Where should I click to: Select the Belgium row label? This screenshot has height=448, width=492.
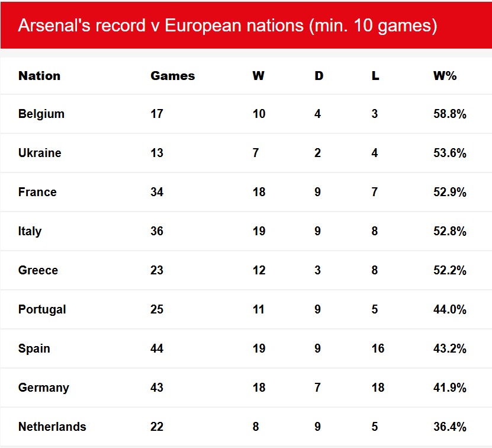pyautogui.click(x=41, y=114)
